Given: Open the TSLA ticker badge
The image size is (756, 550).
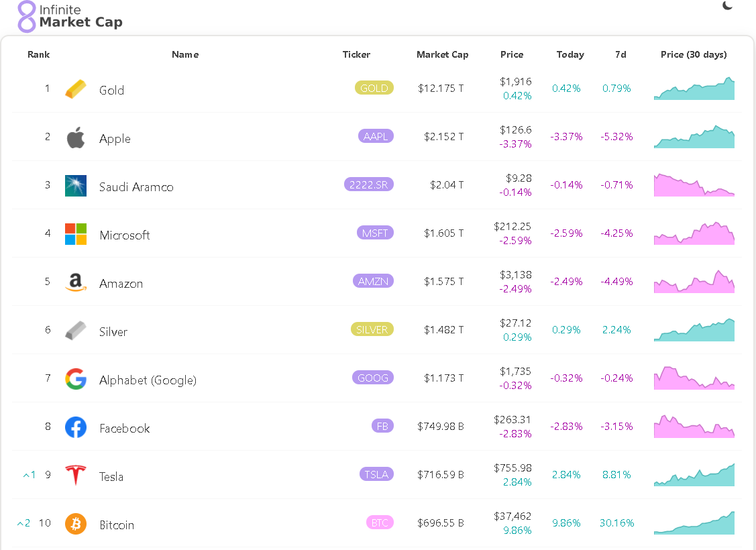Looking at the screenshot, I should click(376, 474).
